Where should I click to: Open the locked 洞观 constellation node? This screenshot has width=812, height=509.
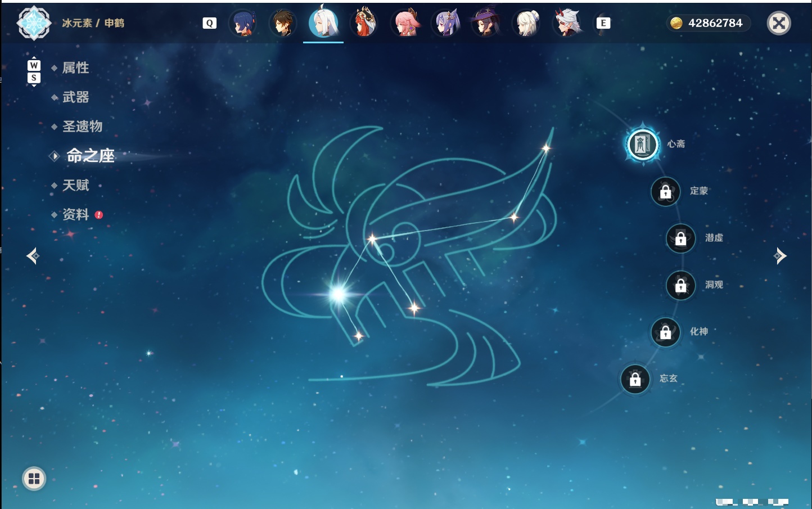680,286
